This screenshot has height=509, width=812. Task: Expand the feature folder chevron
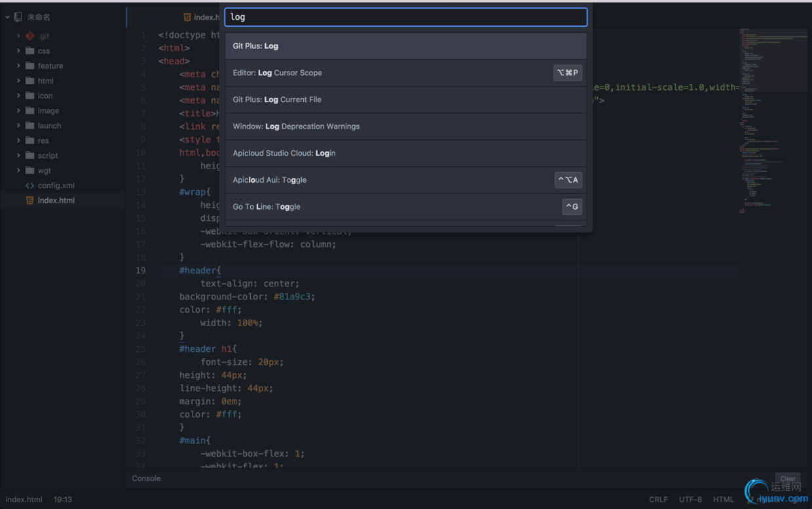coord(18,66)
